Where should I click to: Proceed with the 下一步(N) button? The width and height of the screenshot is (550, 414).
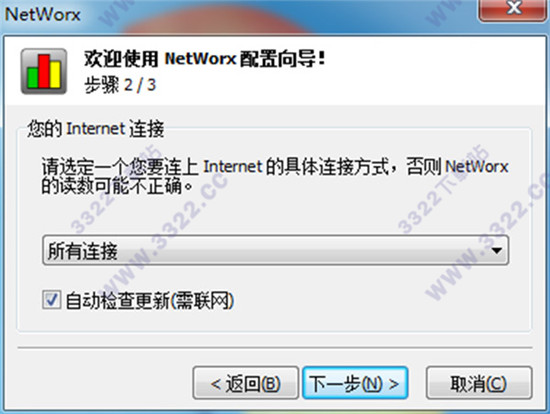tap(355, 383)
